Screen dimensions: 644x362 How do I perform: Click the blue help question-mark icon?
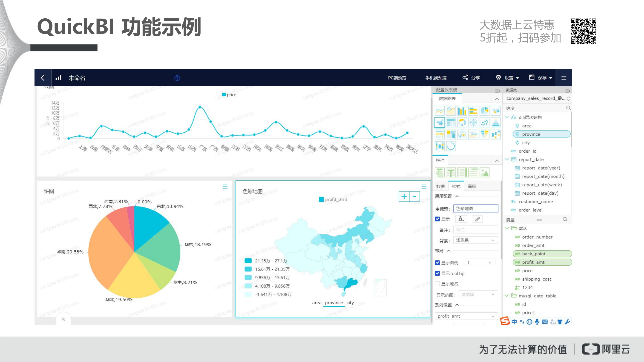[x=177, y=78]
